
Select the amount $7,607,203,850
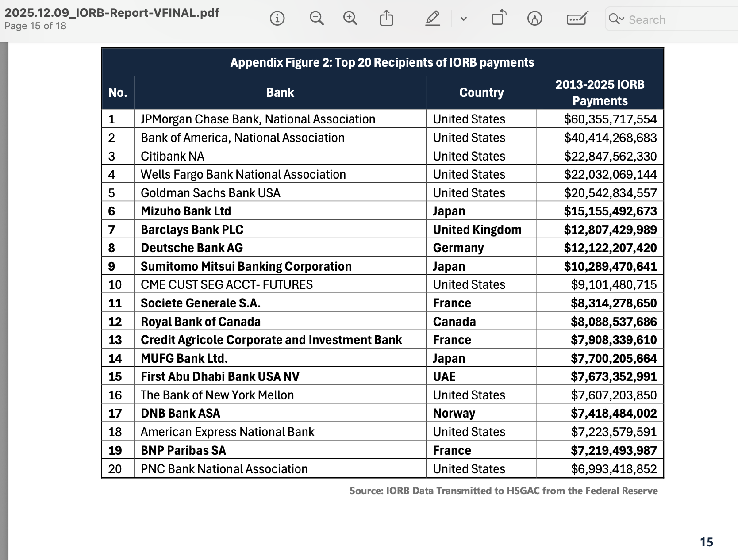click(614, 395)
